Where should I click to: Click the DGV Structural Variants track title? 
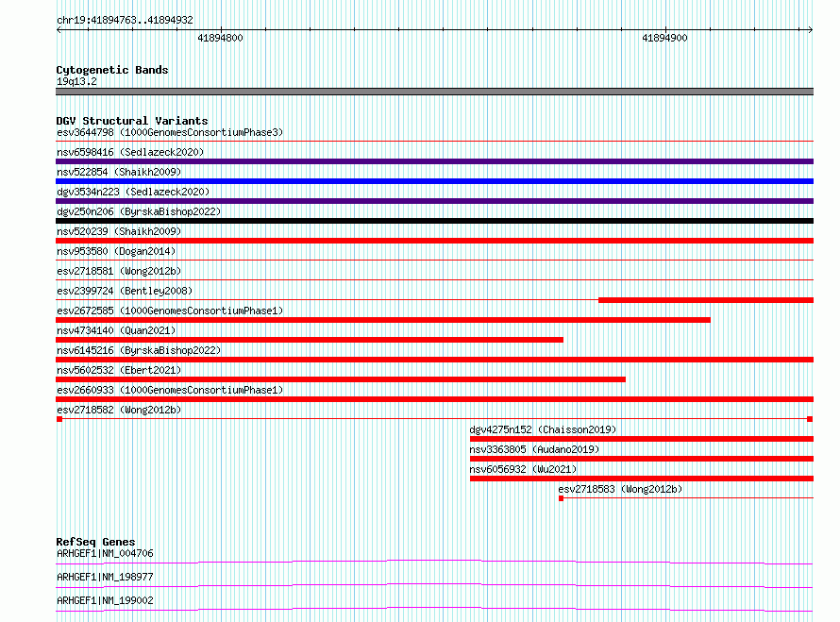click(x=132, y=121)
